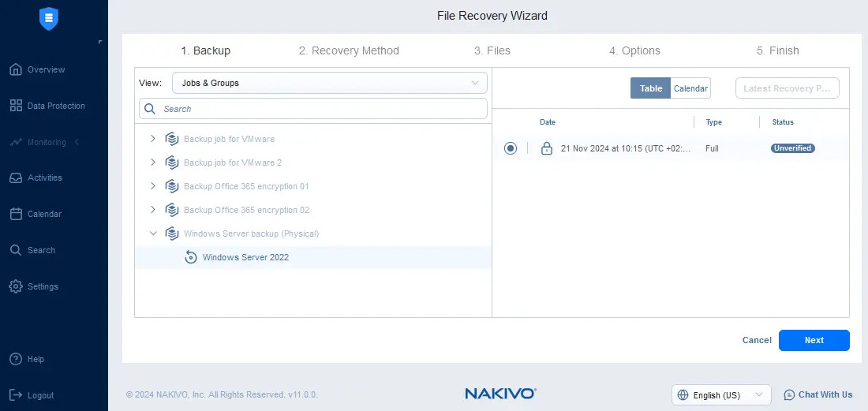Click the NAKIVO shield logo icon
The width and height of the screenshot is (868, 411).
coord(49,19)
